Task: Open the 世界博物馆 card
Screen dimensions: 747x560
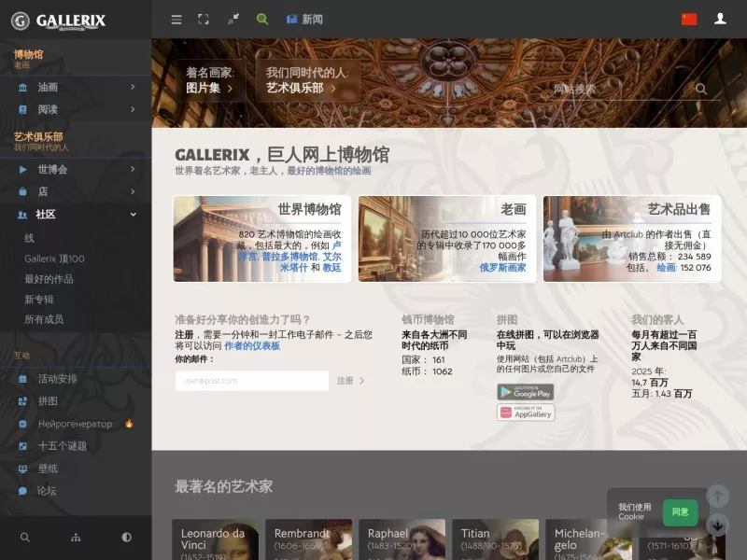Action: click(262, 239)
